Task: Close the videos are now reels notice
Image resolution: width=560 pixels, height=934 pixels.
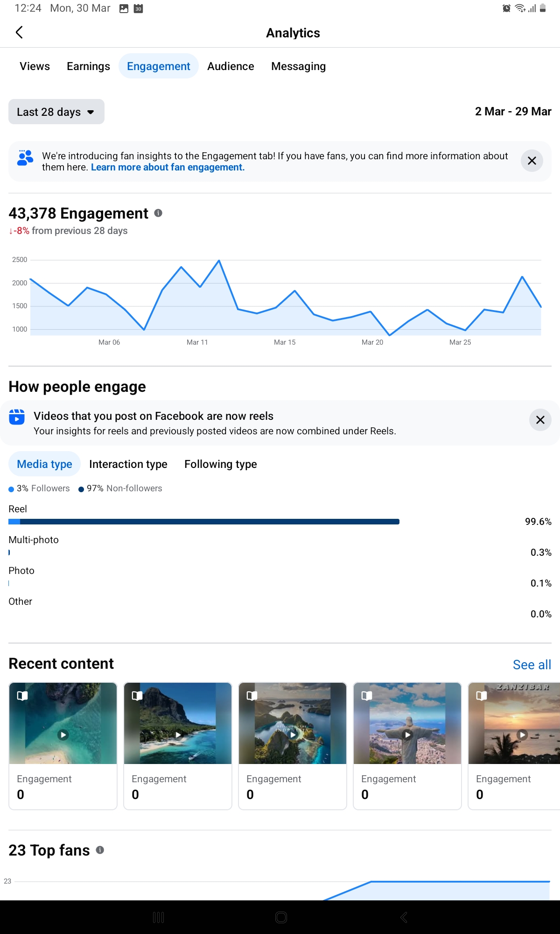Action: 540,420
